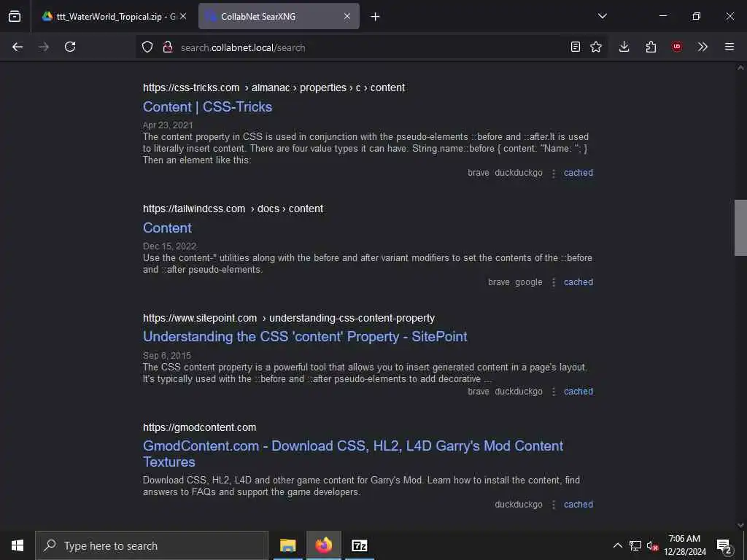Open the notification center icon

[724, 545]
